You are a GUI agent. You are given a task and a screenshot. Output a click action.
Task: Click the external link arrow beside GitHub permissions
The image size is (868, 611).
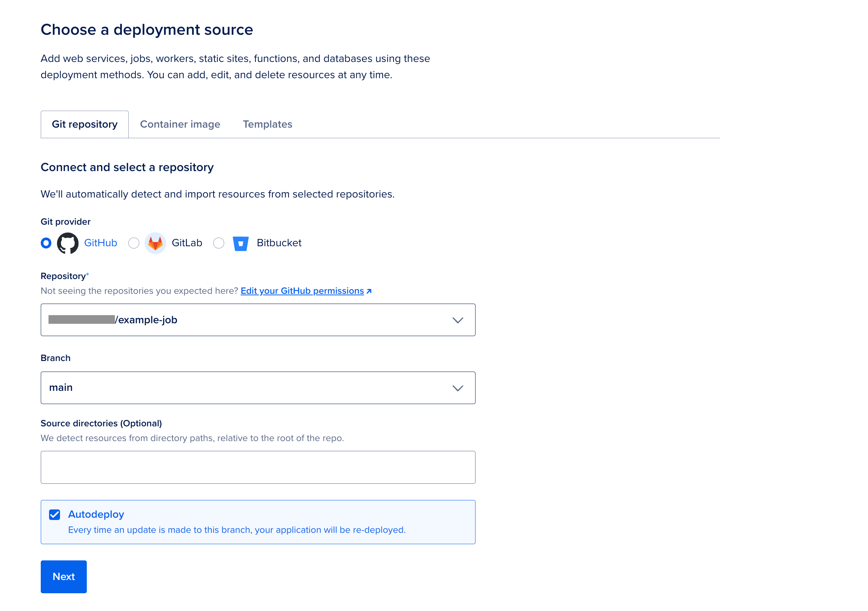pyautogui.click(x=369, y=291)
